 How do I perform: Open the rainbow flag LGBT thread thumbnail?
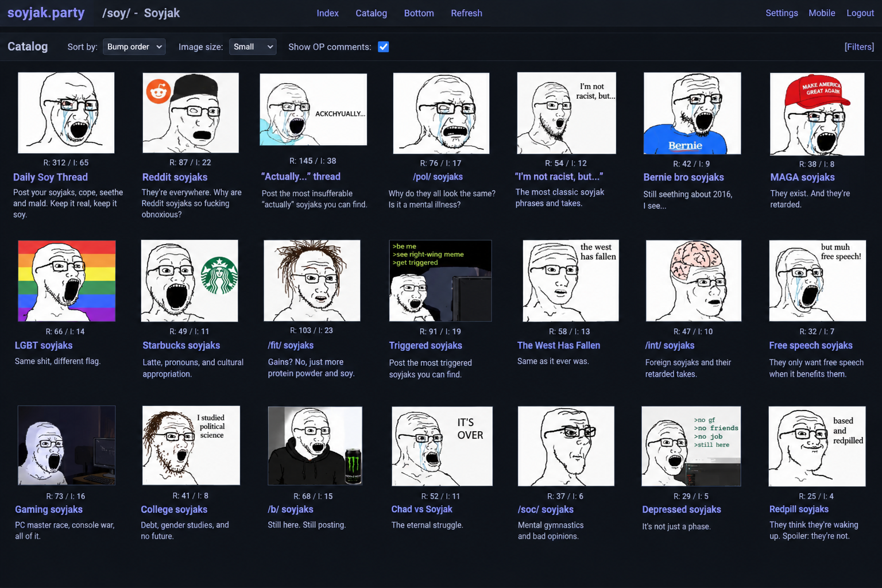pos(67,281)
